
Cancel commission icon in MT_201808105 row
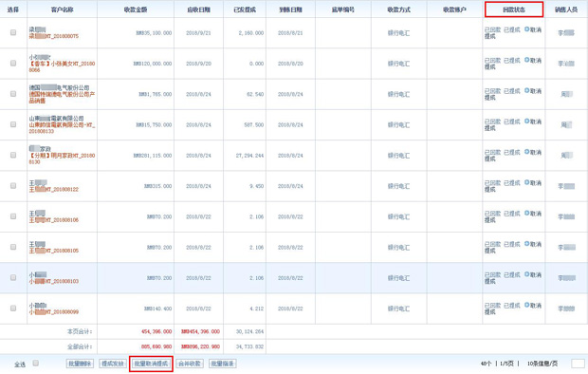pos(526,244)
